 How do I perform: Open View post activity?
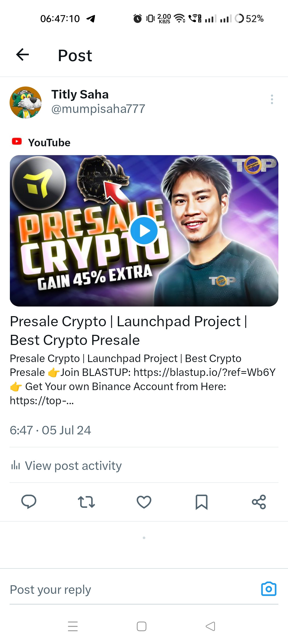pos(66,466)
